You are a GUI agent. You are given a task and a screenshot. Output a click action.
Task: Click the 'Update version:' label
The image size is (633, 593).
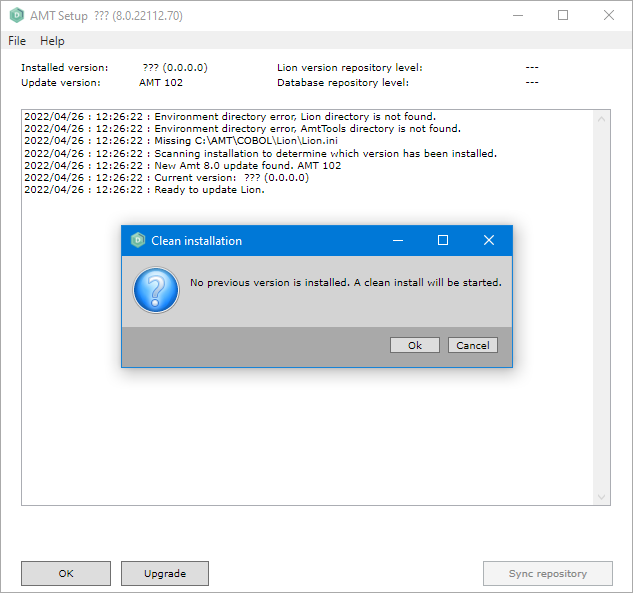click(61, 82)
